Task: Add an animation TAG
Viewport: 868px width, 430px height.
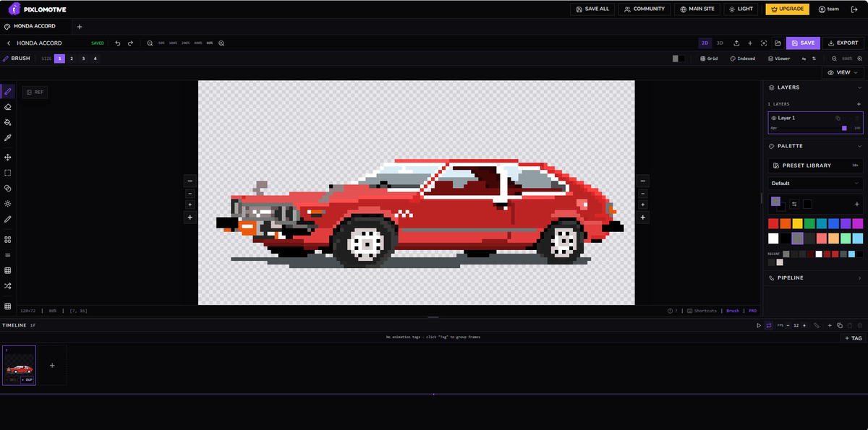Action: [x=853, y=338]
